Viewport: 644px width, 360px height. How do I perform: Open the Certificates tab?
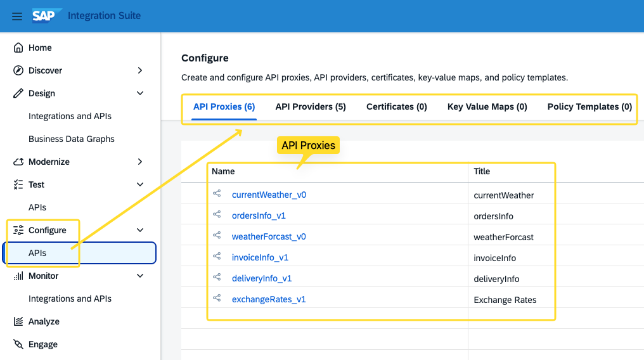(397, 106)
